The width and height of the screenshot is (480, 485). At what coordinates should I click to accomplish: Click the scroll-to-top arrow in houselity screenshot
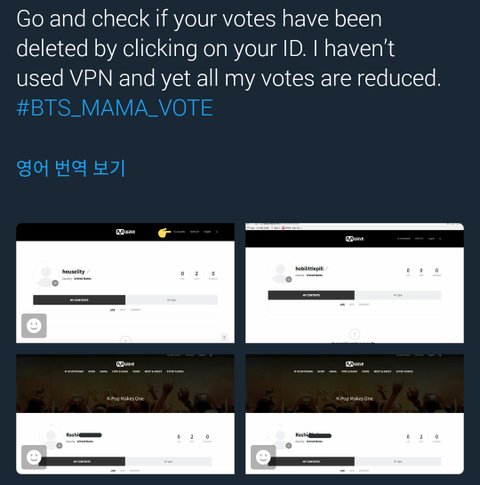[224, 337]
